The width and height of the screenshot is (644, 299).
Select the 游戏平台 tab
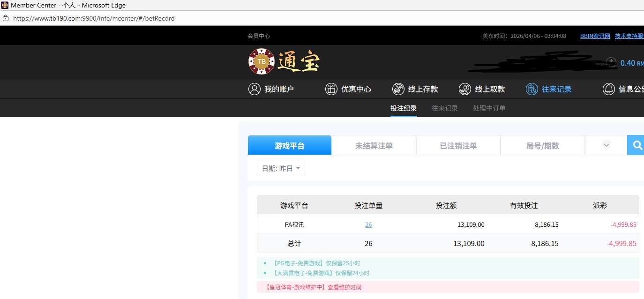click(289, 146)
